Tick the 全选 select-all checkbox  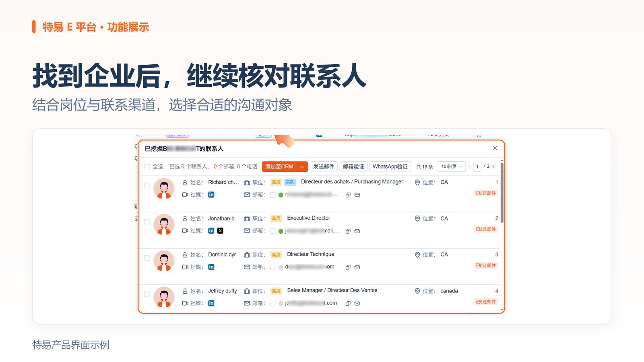click(x=147, y=167)
